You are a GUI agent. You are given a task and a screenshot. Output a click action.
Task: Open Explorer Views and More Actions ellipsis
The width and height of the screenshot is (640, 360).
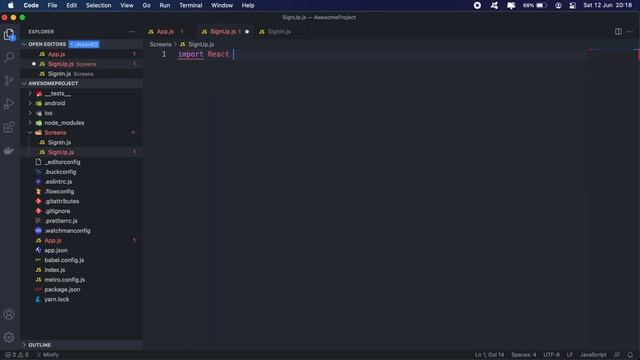click(132, 31)
